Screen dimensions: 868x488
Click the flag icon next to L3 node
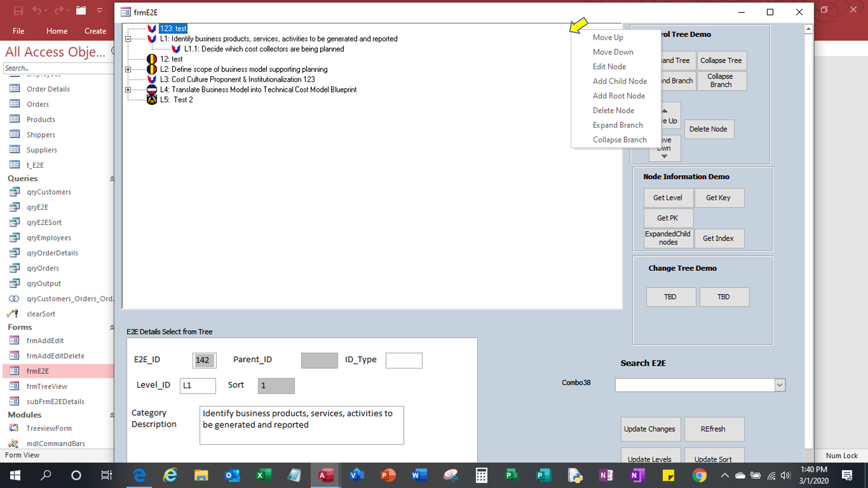(152, 79)
